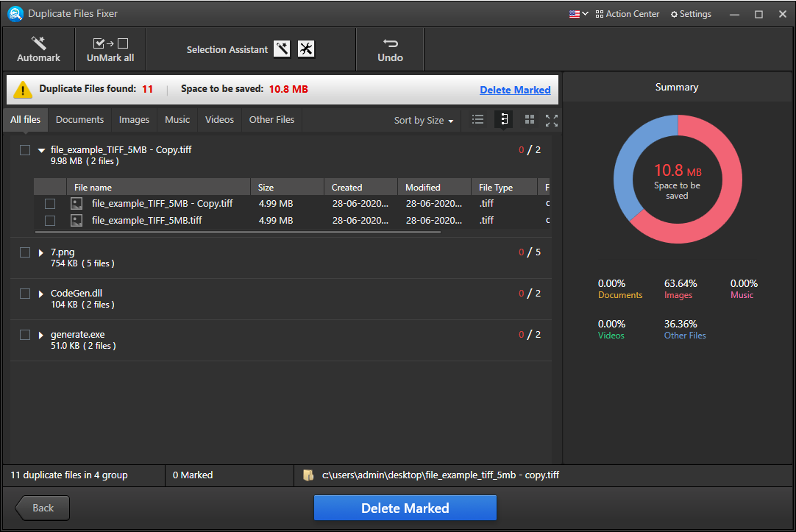Open the Action Center
796x532 pixels.
[x=628, y=14]
